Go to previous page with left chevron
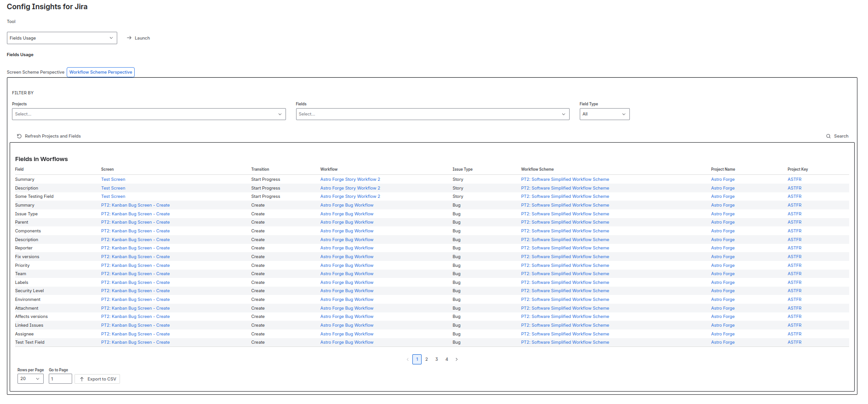This screenshot has width=868, height=404. (407, 359)
